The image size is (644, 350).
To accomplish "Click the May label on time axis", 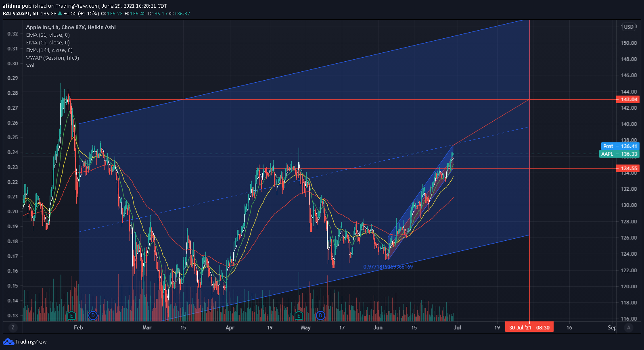I will [306, 327].
